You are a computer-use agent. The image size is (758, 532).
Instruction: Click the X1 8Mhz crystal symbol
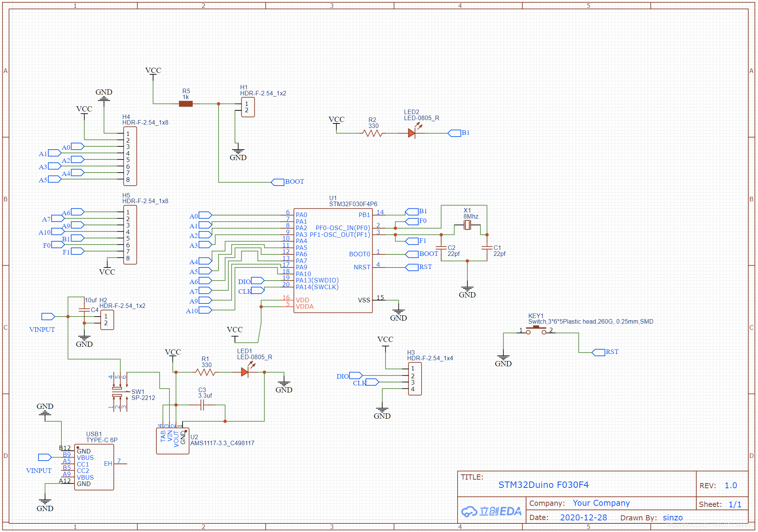467,225
